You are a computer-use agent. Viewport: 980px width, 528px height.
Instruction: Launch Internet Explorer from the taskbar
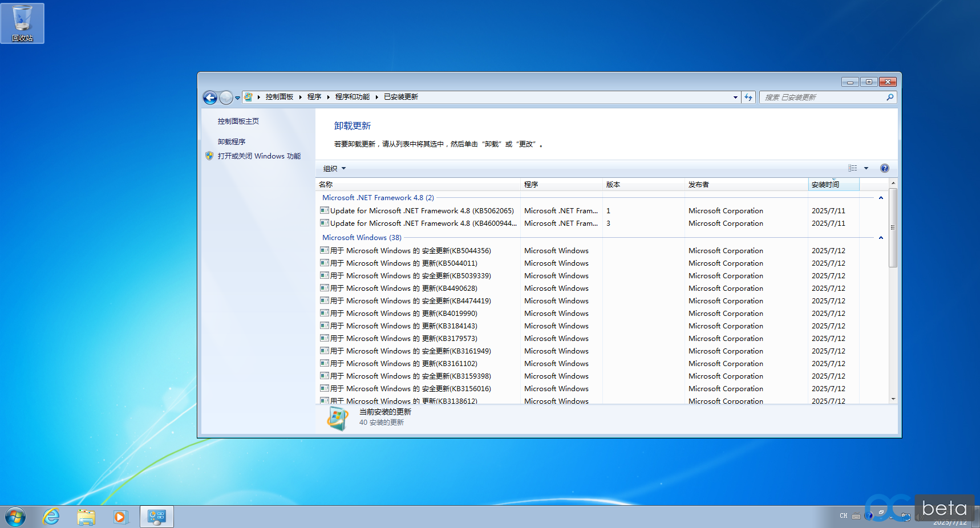[51, 517]
